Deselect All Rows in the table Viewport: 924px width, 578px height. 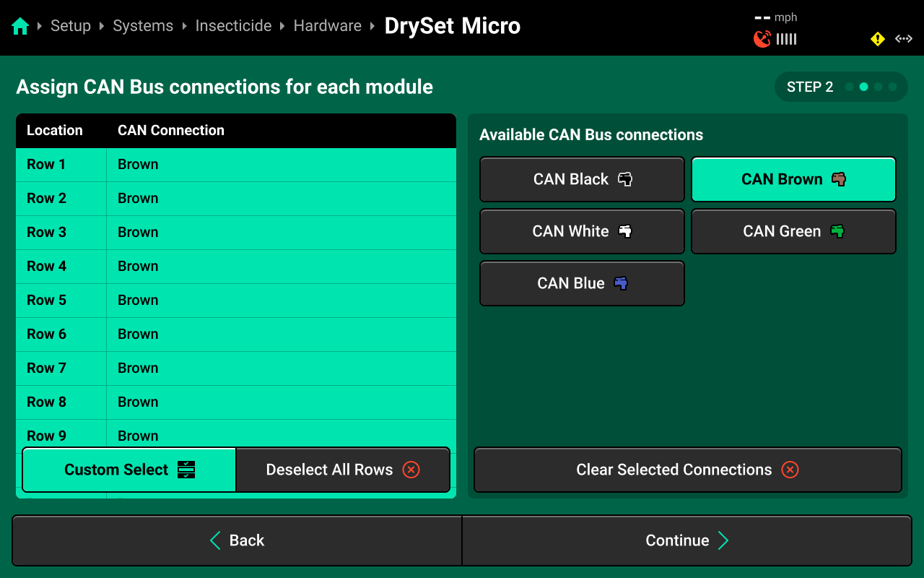click(343, 470)
